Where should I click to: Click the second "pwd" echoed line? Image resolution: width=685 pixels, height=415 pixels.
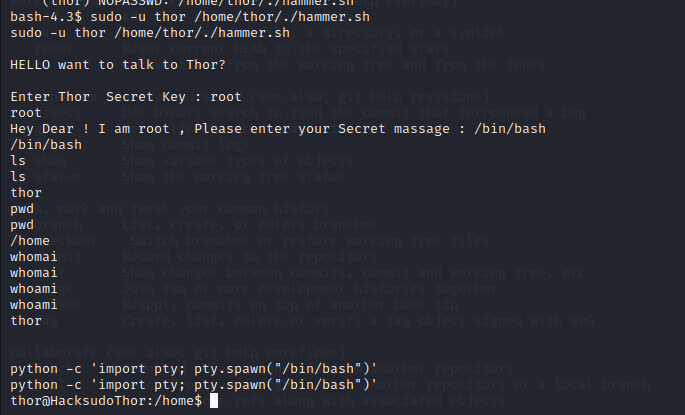coord(22,225)
